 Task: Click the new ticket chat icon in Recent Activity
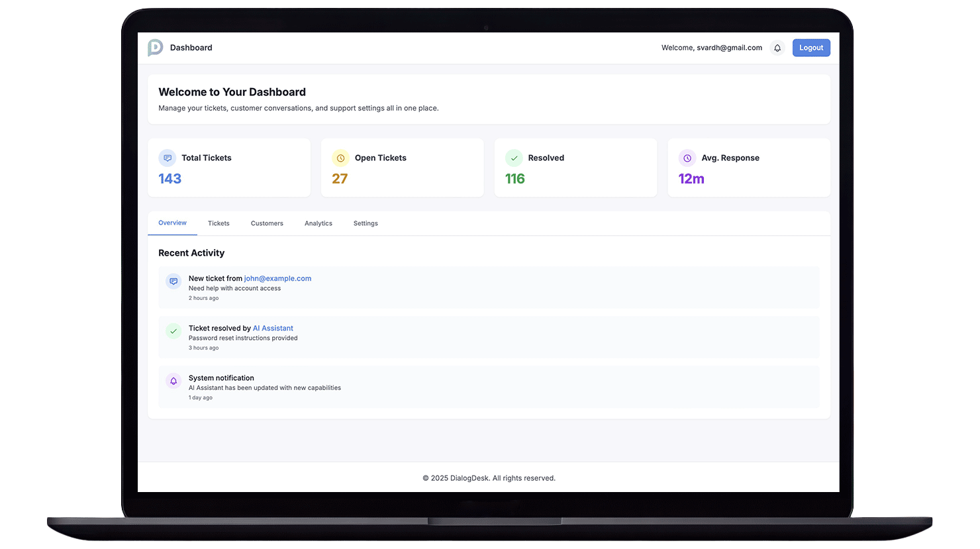pos(173,281)
